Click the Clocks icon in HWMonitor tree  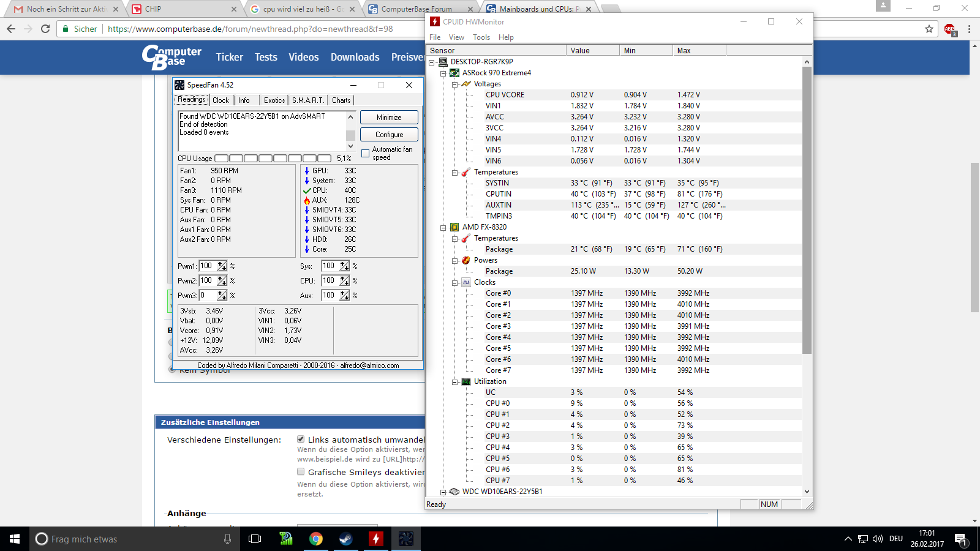point(466,282)
